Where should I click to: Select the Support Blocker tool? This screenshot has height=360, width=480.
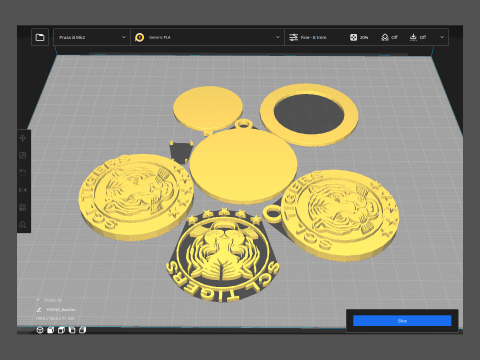23,224
